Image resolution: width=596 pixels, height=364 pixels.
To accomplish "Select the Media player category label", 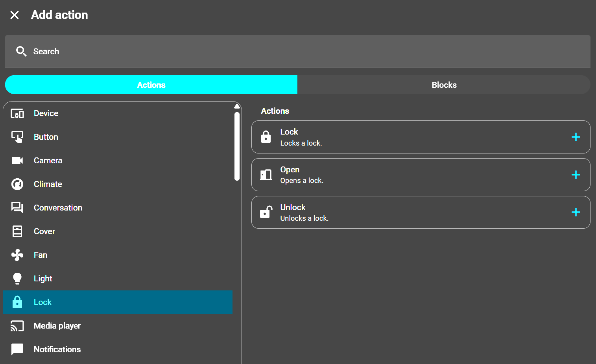I will [57, 326].
